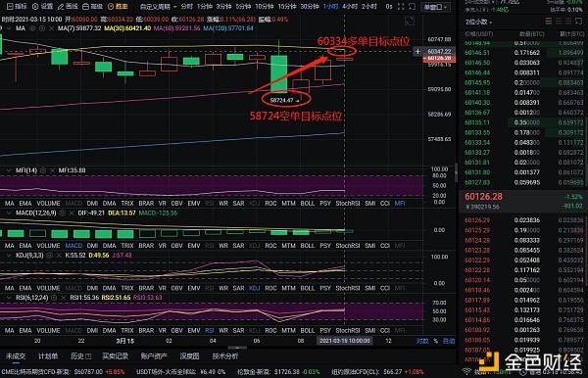588x378 pixels.
Task: Show the middle order book layout view
Action: [559, 22]
